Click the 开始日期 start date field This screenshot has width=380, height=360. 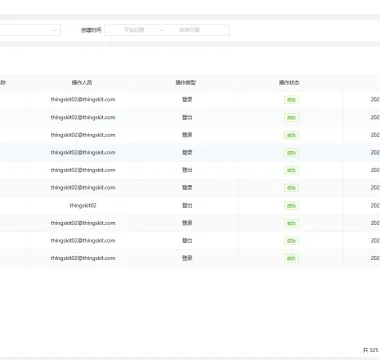click(134, 30)
